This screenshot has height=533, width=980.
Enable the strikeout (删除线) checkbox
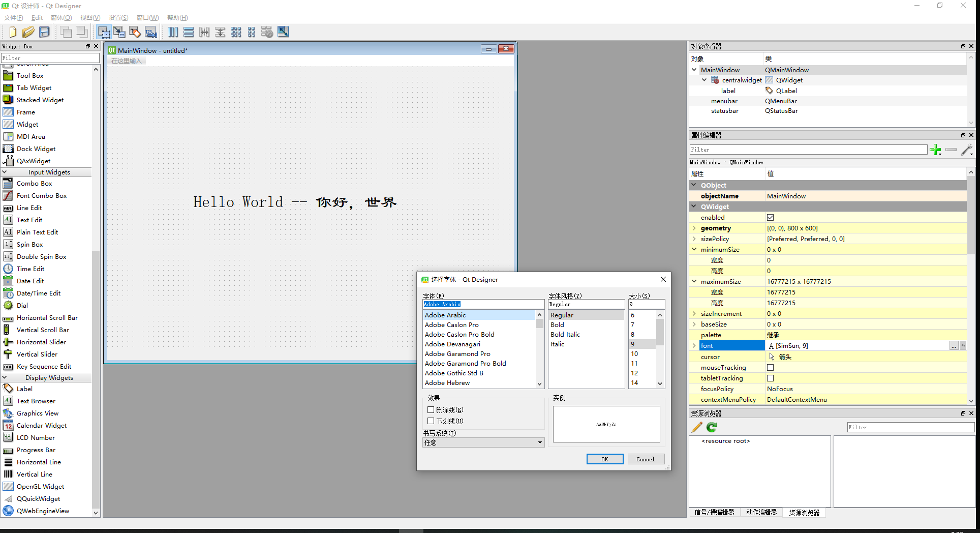(x=431, y=410)
